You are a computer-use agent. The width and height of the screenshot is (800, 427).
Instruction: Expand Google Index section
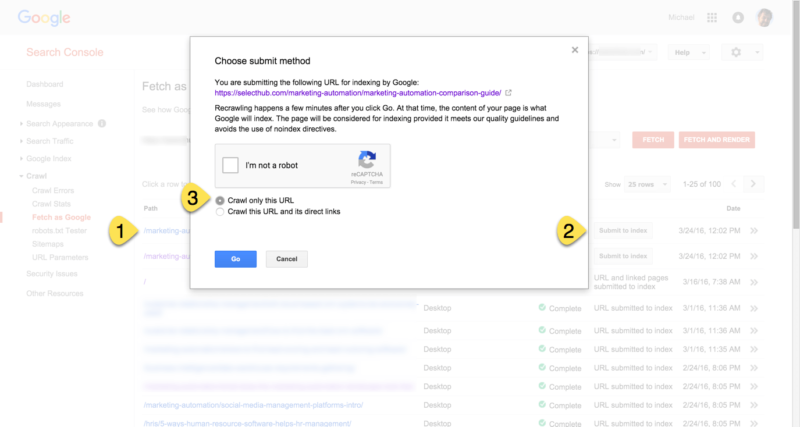48,159
